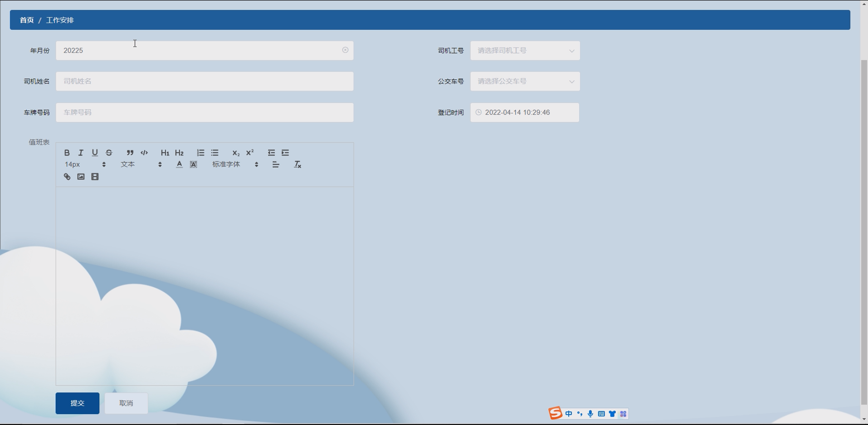Open the 公交车号 dropdown
Image resolution: width=868 pixels, height=425 pixels.
click(x=525, y=82)
